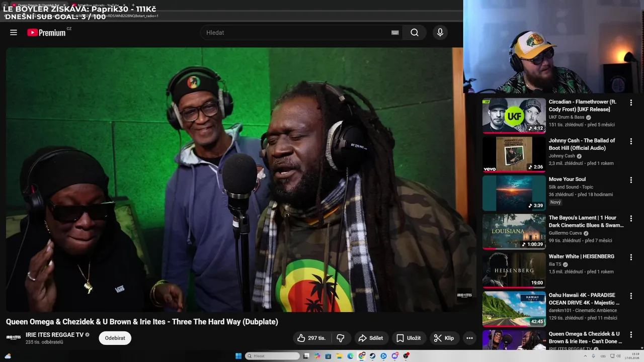Open options menu for Move Your Soul

coord(631,180)
